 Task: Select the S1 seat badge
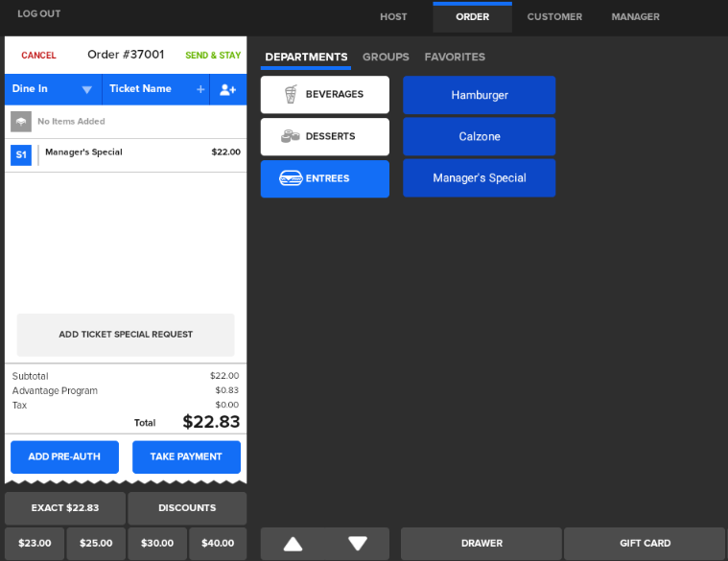coord(21,154)
